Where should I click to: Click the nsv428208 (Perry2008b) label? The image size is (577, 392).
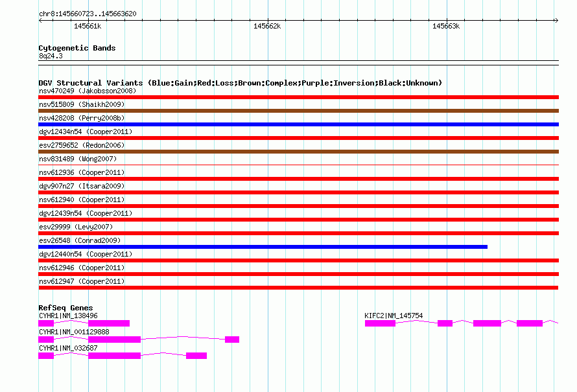coord(82,118)
